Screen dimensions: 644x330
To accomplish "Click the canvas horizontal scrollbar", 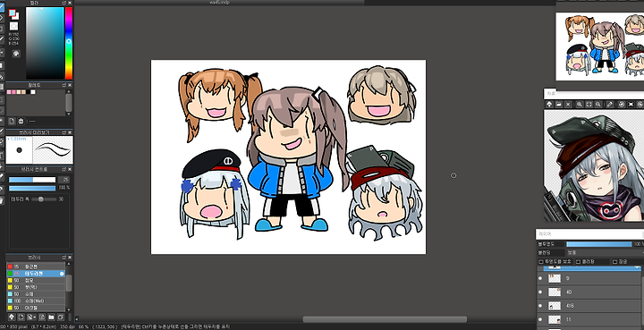I will click(x=385, y=319).
